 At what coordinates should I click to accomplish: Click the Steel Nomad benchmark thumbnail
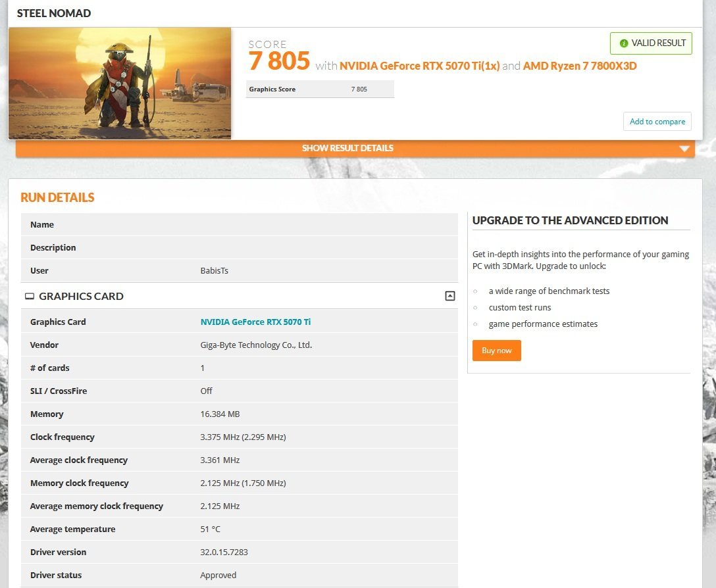point(120,83)
